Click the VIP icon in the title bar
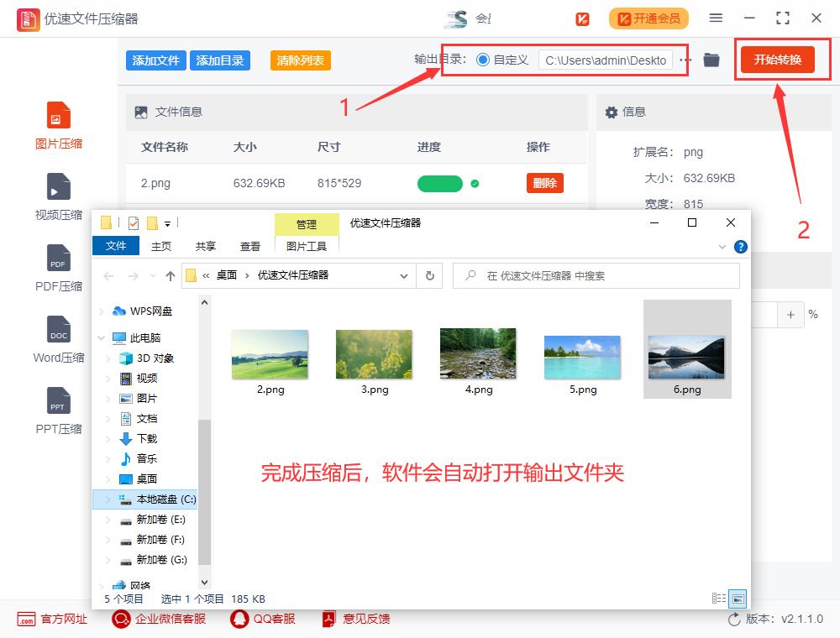Image resolution: width=840 pixels, height=638 pixels. [x=581, y=18]
